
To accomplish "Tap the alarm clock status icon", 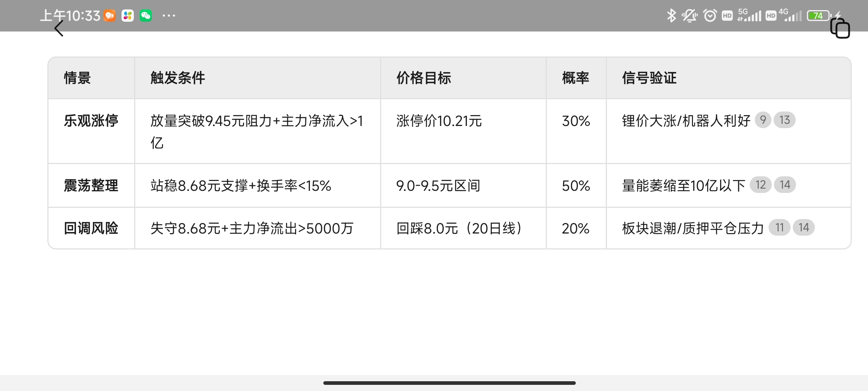I will tap(710, 16).
